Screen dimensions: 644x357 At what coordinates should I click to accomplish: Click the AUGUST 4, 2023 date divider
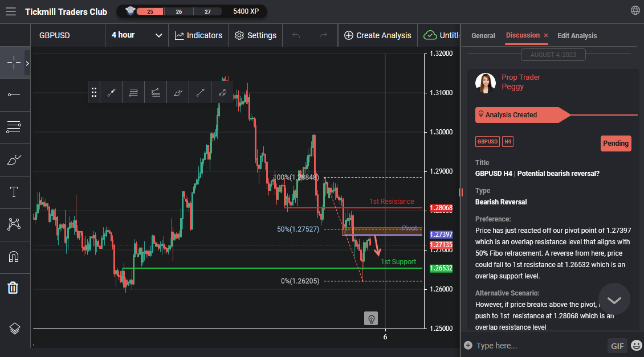pos(553,55)
